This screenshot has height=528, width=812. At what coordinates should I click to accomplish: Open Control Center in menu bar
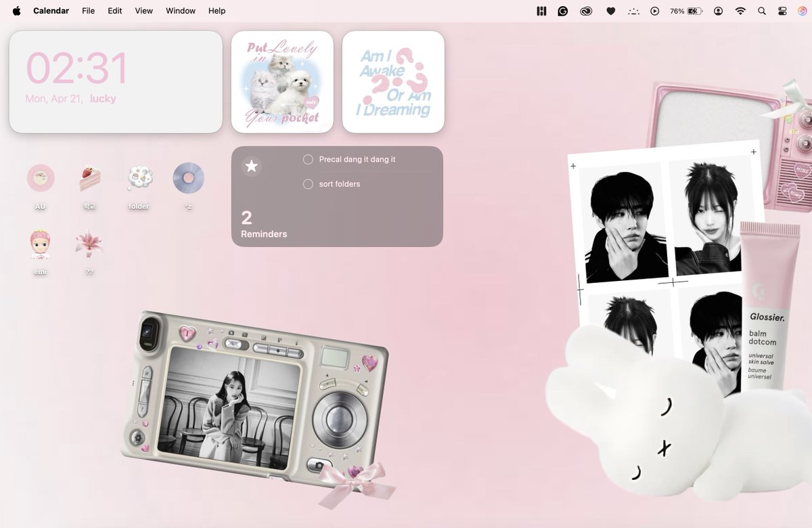782,11
